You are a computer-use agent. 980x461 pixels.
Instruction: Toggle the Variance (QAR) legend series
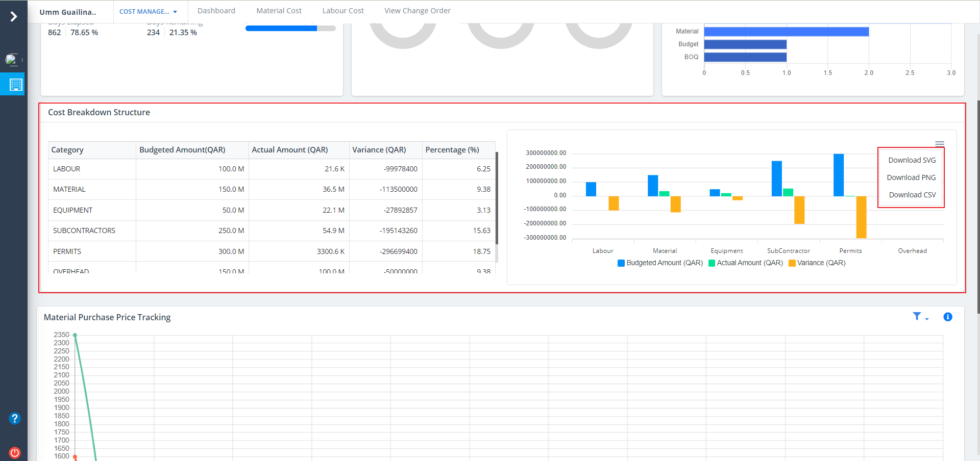[x=817, y=263]
